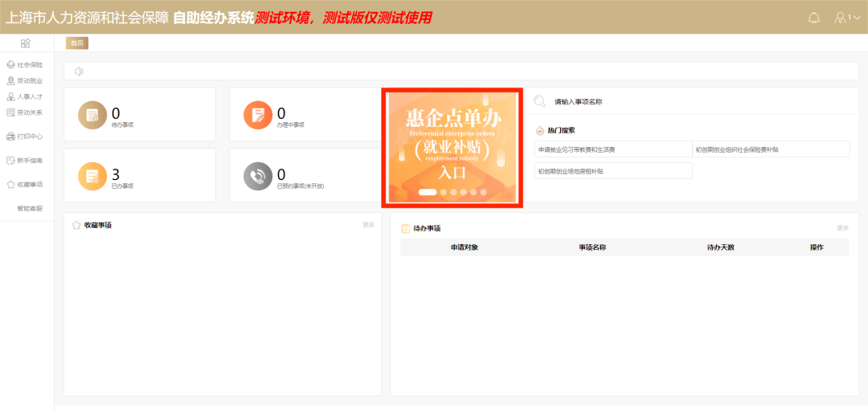868x412 pixels.
Task: Select 人事人才 sidebar item
Action: 25,96
